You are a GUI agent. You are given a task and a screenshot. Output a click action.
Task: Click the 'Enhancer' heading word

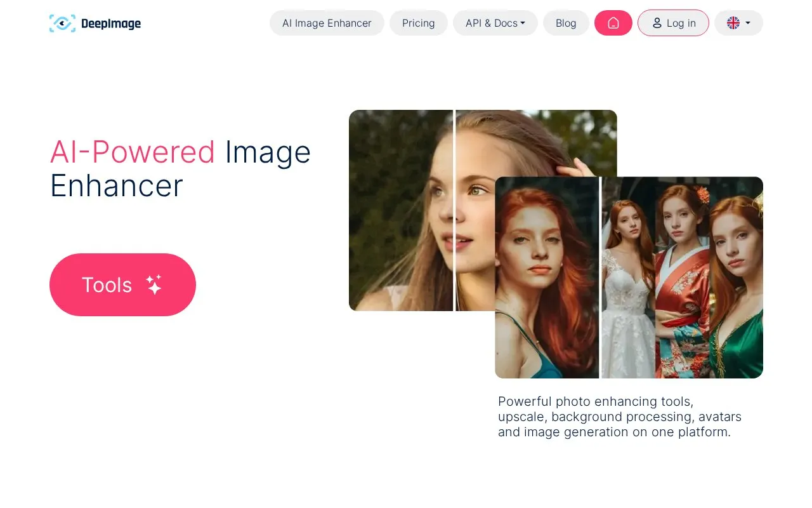[x=116, y=186]
